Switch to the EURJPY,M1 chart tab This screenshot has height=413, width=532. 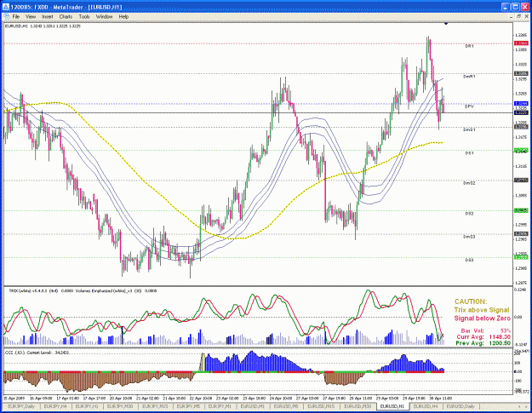pos(220,406)
